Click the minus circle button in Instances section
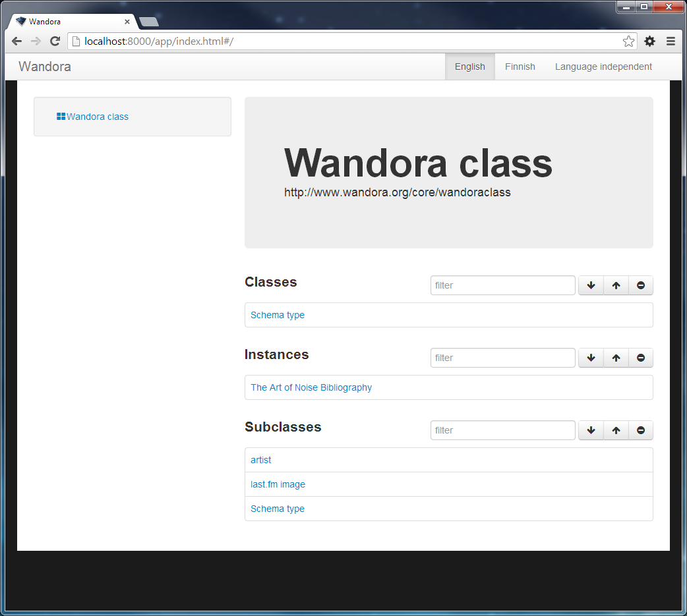 640,358
